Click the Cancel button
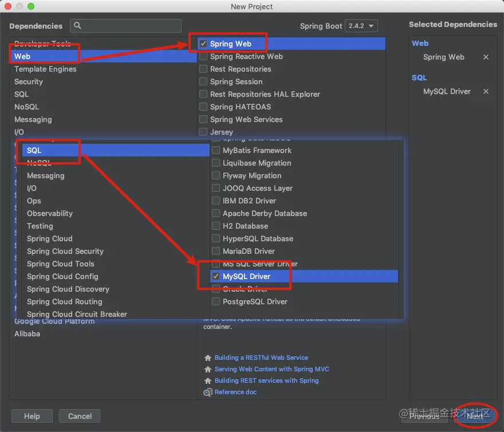The image size is (504, 432). coord(80,416)
